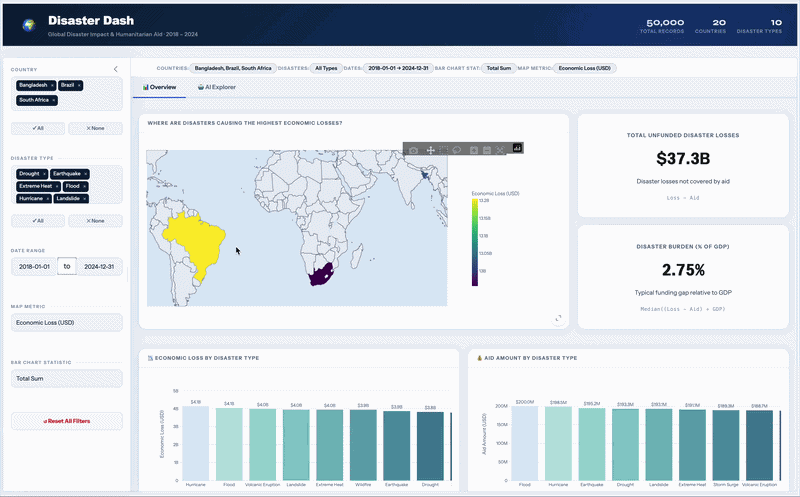Activate the Lasso Select tool on map
Screen dimensions: 800x497
[457, 150]
